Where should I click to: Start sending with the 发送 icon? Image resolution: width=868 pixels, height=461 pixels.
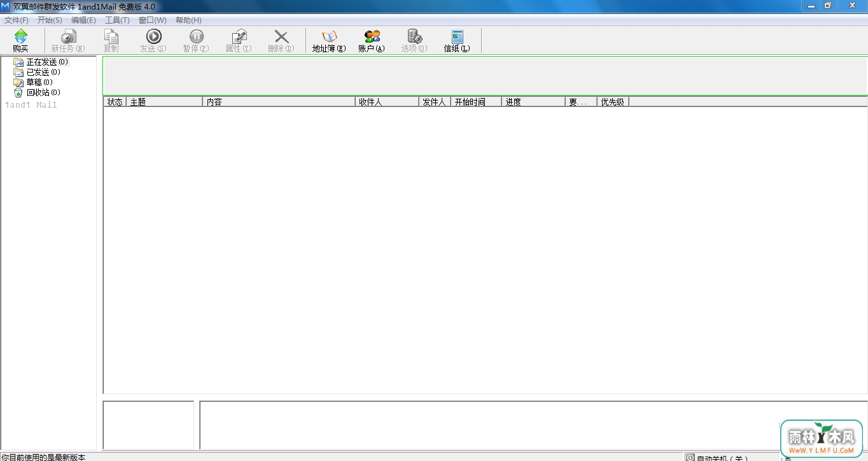tap(153, 41)
